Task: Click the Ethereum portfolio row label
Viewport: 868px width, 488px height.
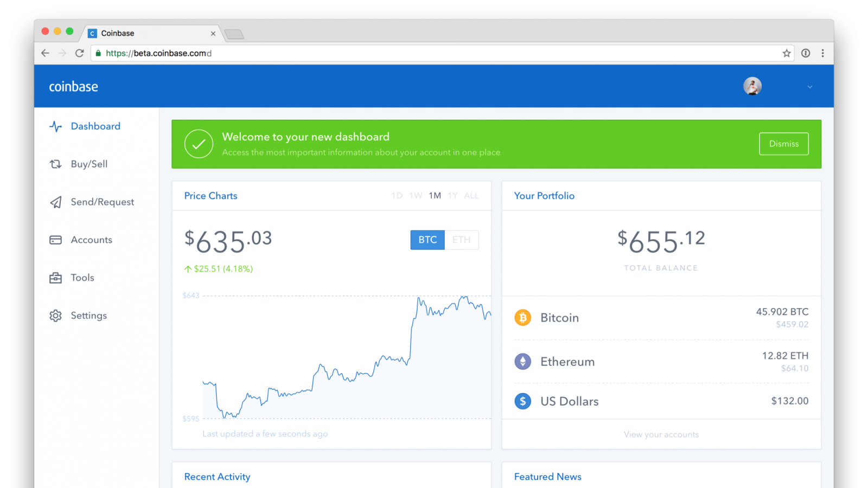Action: click(x=567, y=362)
